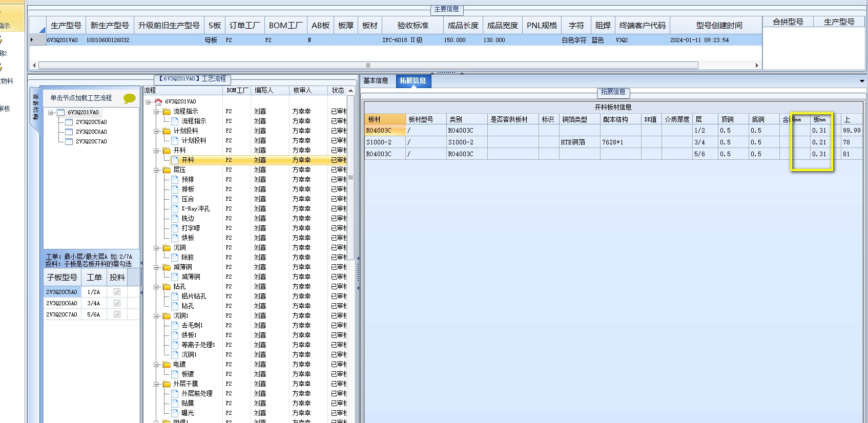The image size is (868, 423).
Task: Click the document icon beside 板镀
Action: [175, 374]
